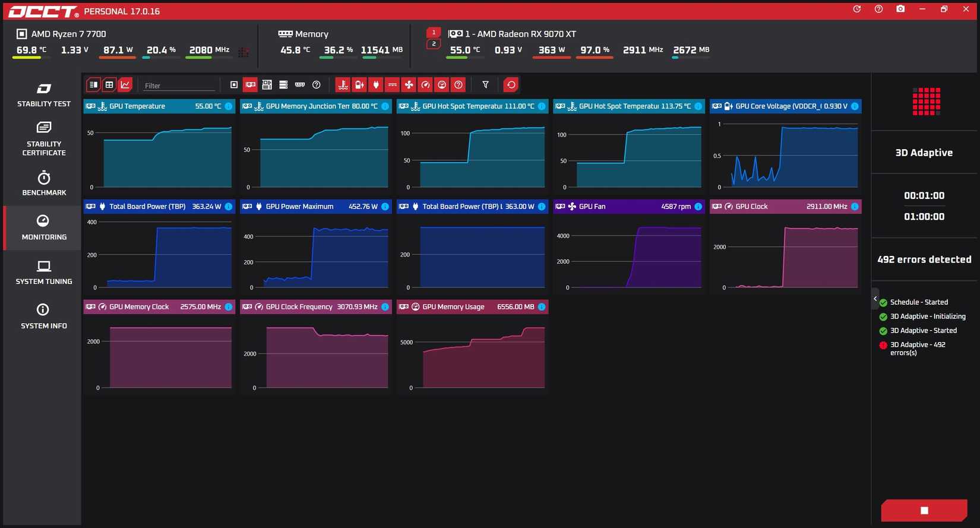Viewport: 980px width, 528px height.
Task: Open info for GPU Clock Frequency graph
Action: pyautogui.click(x=385, y=307)
